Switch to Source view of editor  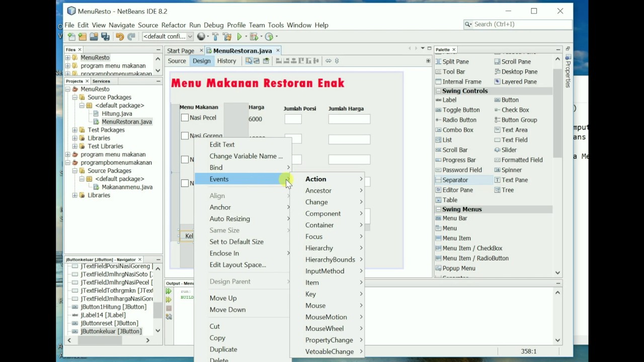177,61
